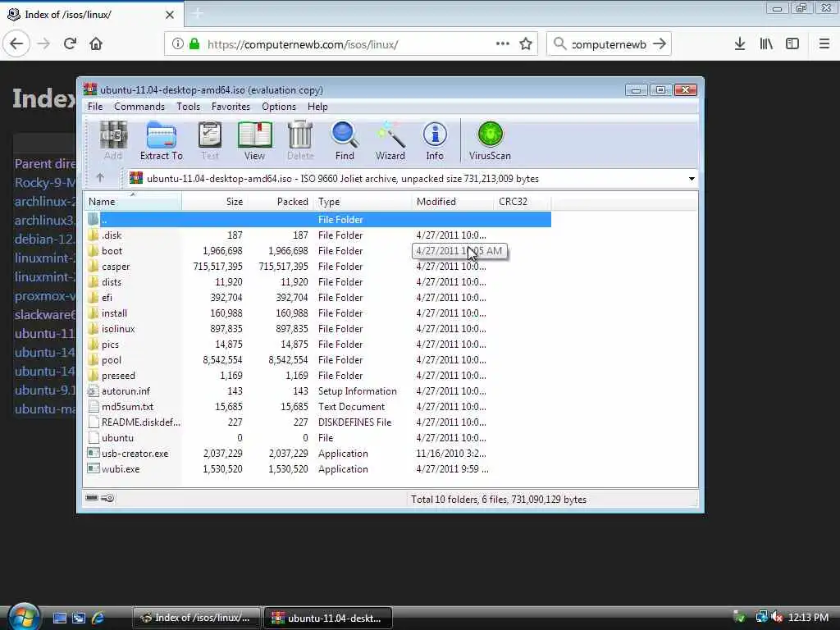Open page actions three-dot menu
Screen dimensions: 840x630
pyautogui.click(x=503, y=44)
